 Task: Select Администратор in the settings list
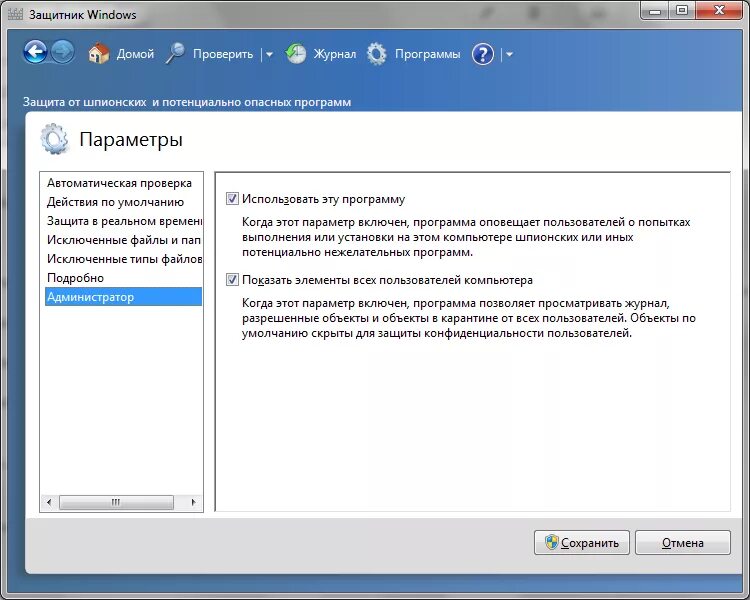click(x=123, y=297)
